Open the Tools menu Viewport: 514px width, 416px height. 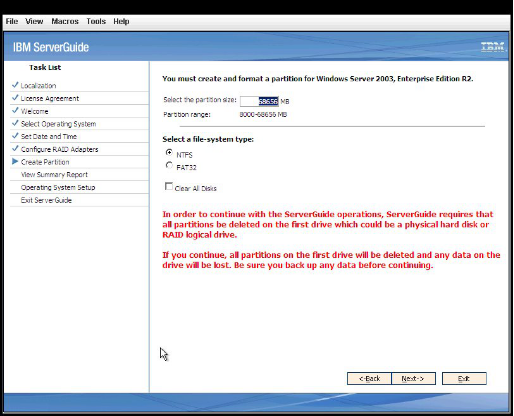[x=96, y=21]
